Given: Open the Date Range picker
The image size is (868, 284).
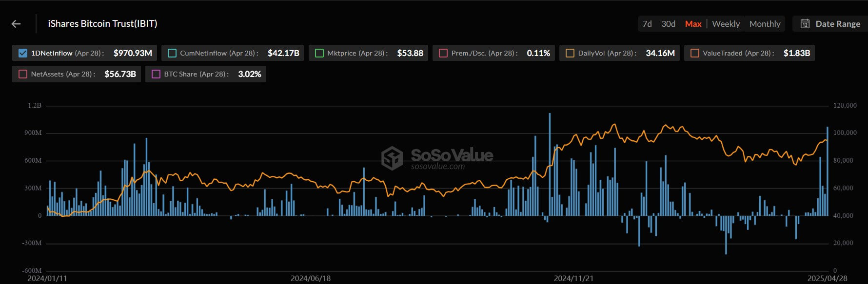Looking at the screenshot, I should tap(837, 24).
